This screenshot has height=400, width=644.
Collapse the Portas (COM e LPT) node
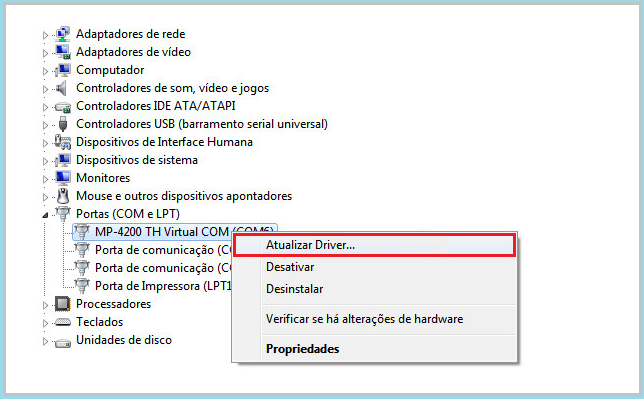45,215
